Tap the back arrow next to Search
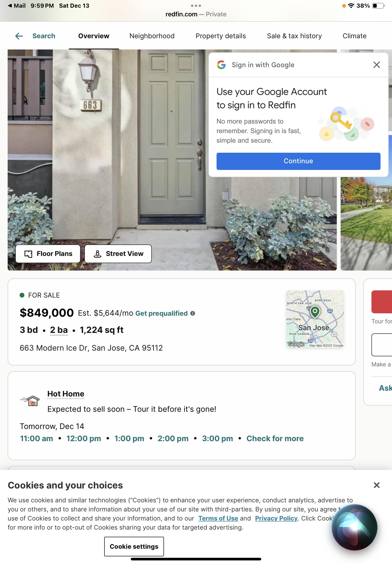The image size is (392, 564). (x=19, y=36)
